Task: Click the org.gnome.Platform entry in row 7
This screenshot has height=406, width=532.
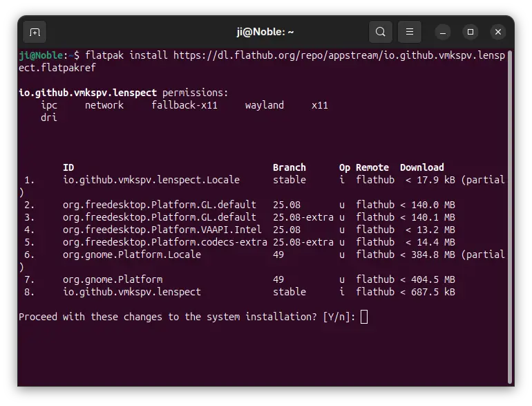Action: [x=112, y=279]
